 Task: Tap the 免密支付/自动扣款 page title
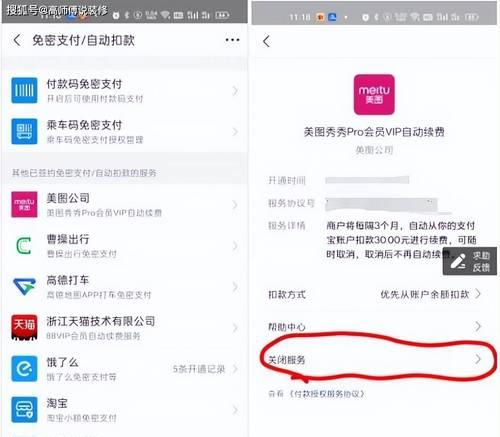pos(83,40)
